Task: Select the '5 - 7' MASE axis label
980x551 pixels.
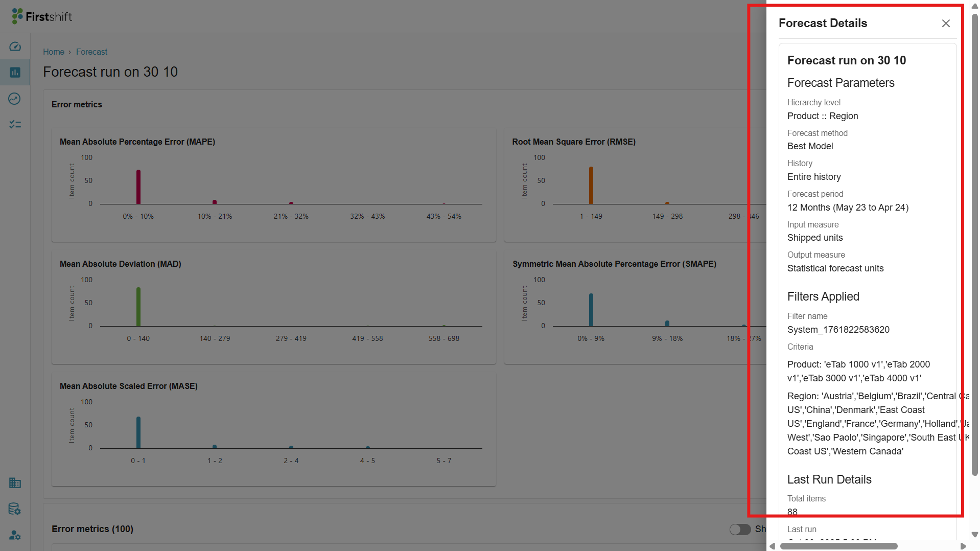Action: tap(444, 461)
